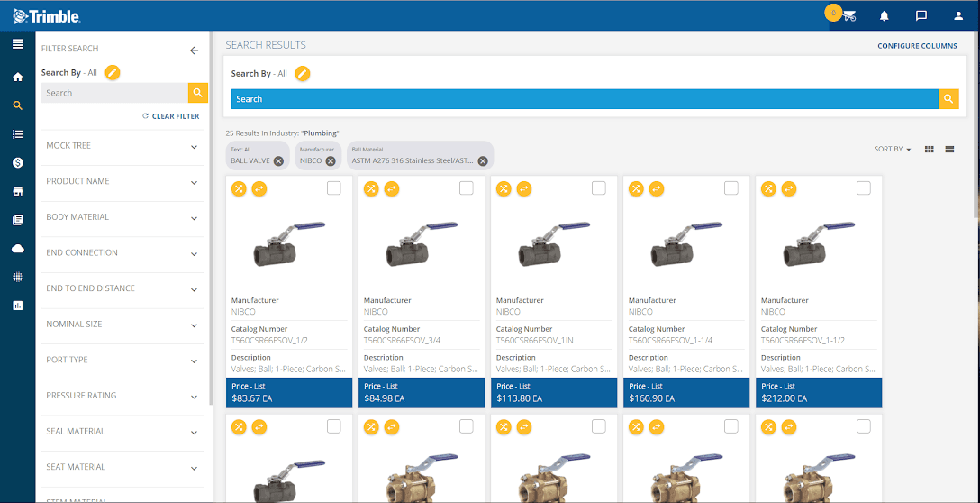980x503 pixels.
Task: Collapse the filter search panel with back arrow
Action: [194, 50]
